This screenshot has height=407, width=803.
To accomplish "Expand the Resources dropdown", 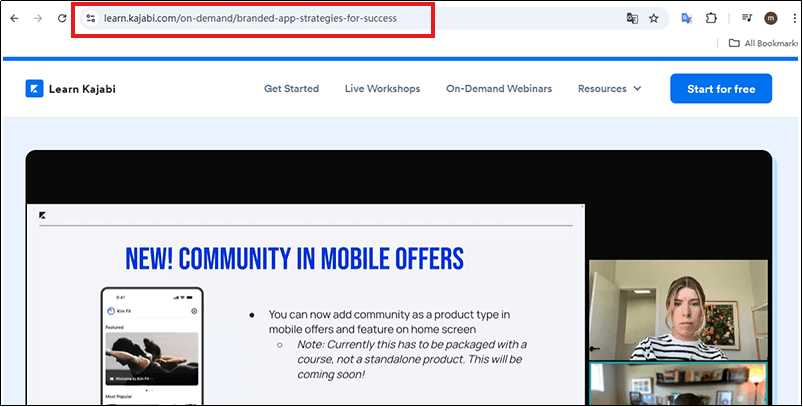I will 609,88.
